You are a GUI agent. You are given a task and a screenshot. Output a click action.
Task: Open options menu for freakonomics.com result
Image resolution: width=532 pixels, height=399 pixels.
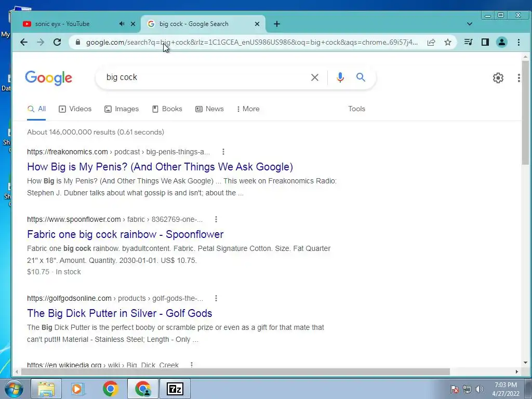coord(223,152)
